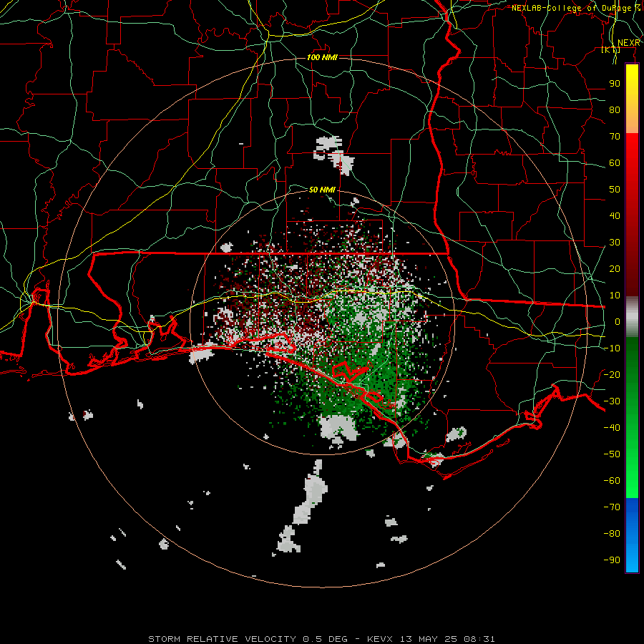
Task: Click the [KT] units label above the color bar
Action: [611, 50]
